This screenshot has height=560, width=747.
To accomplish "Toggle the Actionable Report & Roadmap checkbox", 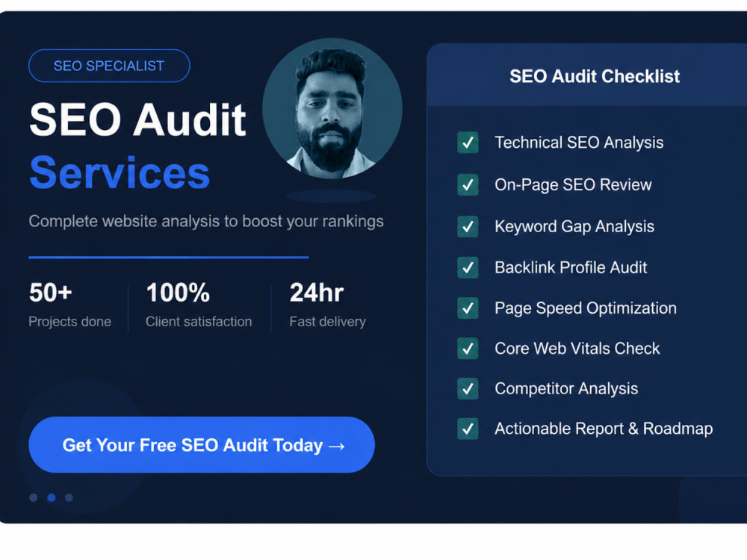I will click(468, 429).
